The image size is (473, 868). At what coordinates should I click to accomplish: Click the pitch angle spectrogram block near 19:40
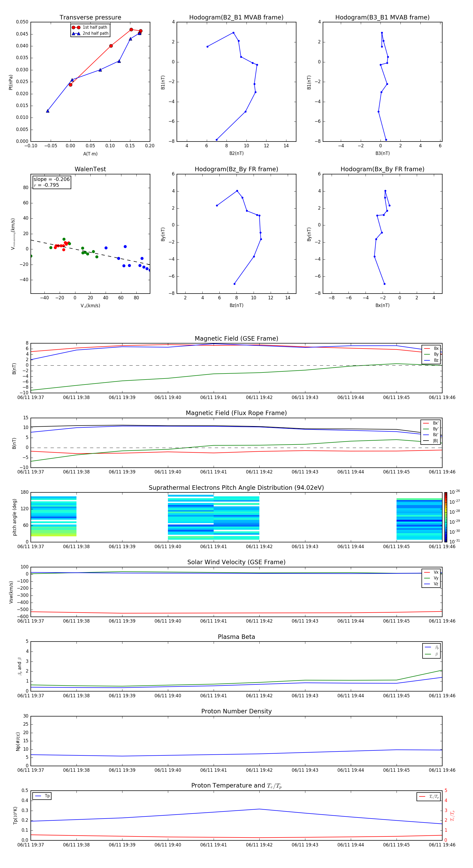191,517
